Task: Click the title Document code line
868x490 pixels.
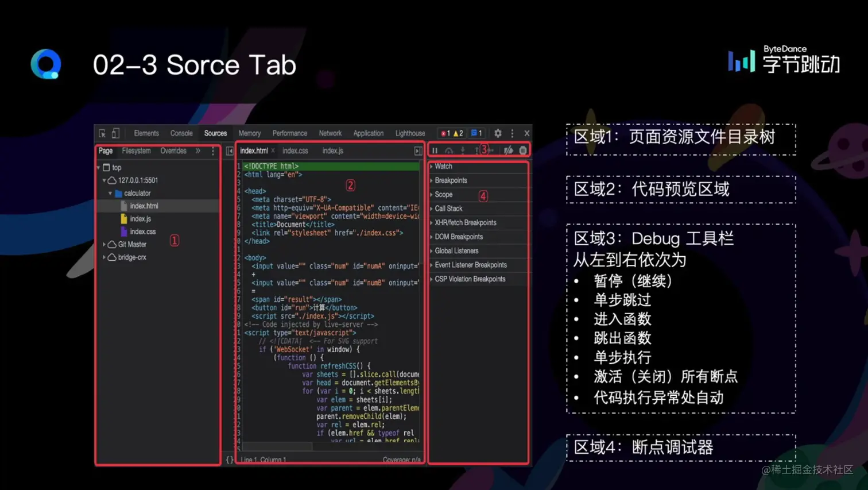Action: point(293,225)
